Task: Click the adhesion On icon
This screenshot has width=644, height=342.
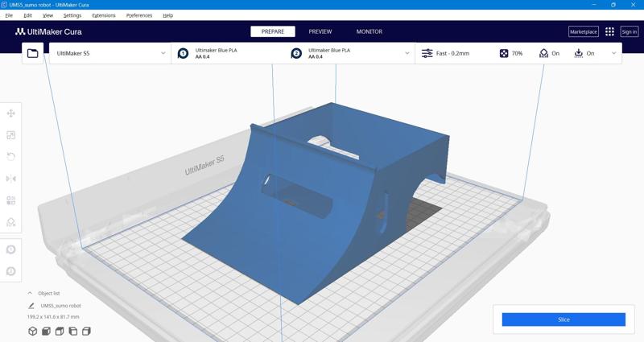Action: pos(579,53)
